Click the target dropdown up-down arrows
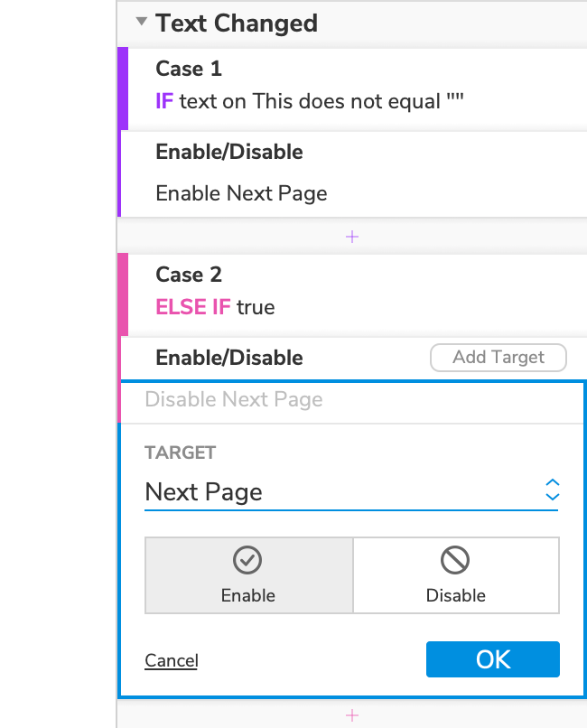The height and width of the screenshot is (728, 587). (553, 490)
